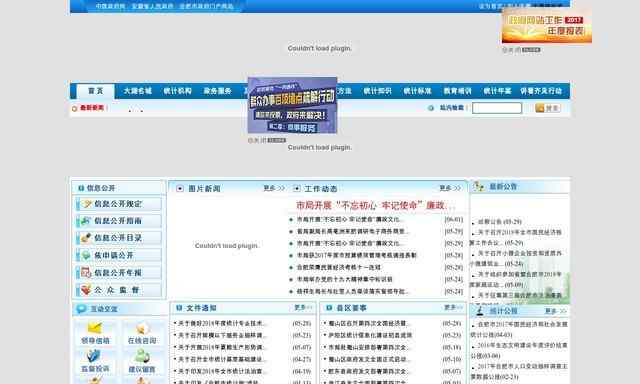The width and height of the screenshot is (640, 384).
Task: Click the 信息公开 header icon
Action: point(81,188)
